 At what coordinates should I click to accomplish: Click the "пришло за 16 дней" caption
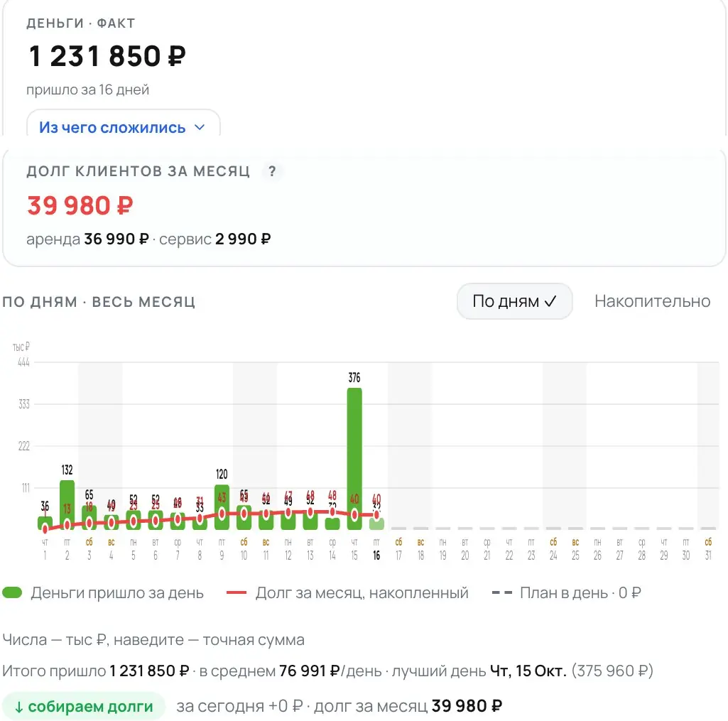pyautogui.click(x=88, y=90)
